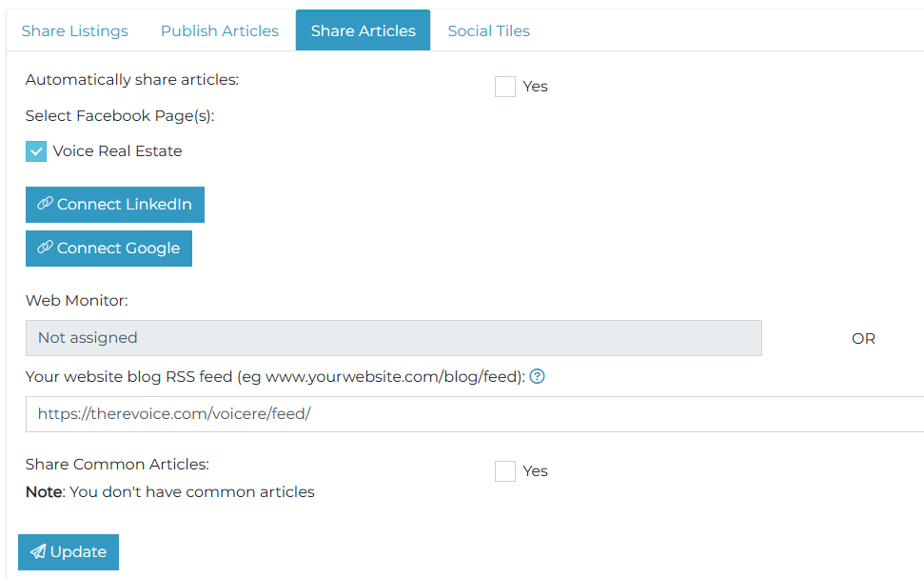Uncheck the Voice Real Estate Facebook page
Image resolution: width=924 pixels, height=578 pixels.
point(36,151)
